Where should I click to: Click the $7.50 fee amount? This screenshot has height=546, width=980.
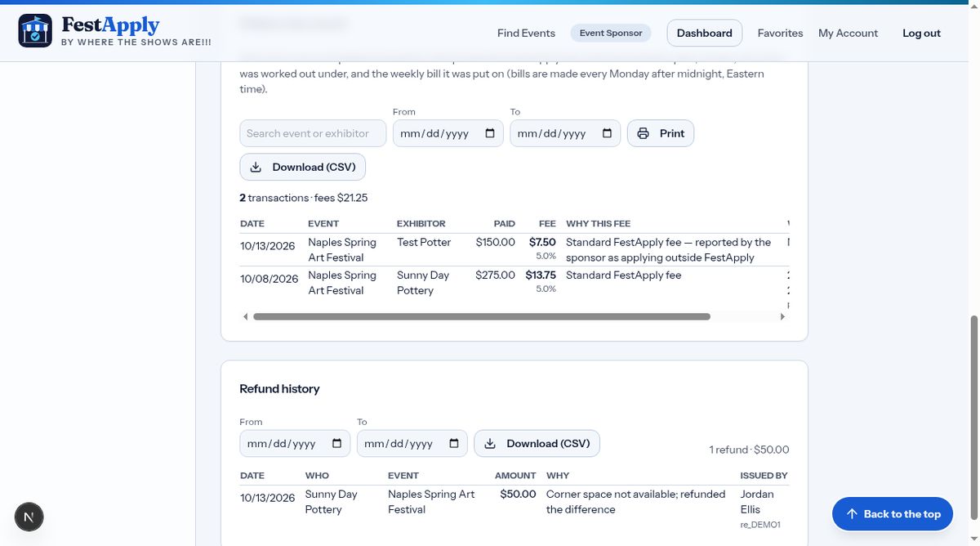coord(542,242)
